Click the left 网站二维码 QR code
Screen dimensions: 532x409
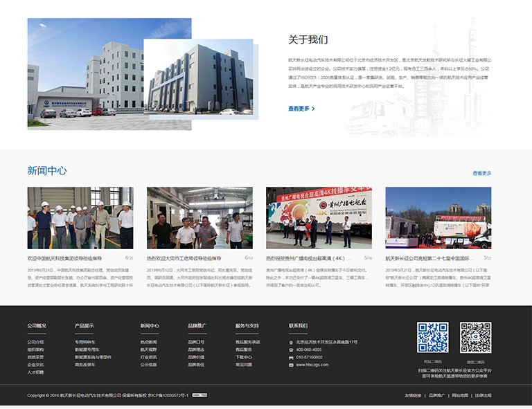[x=432, y=338]
